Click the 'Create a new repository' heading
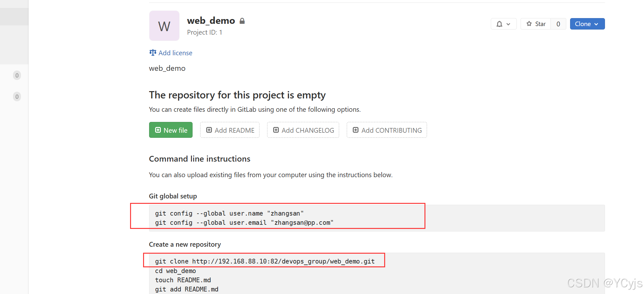 (185, 244)
